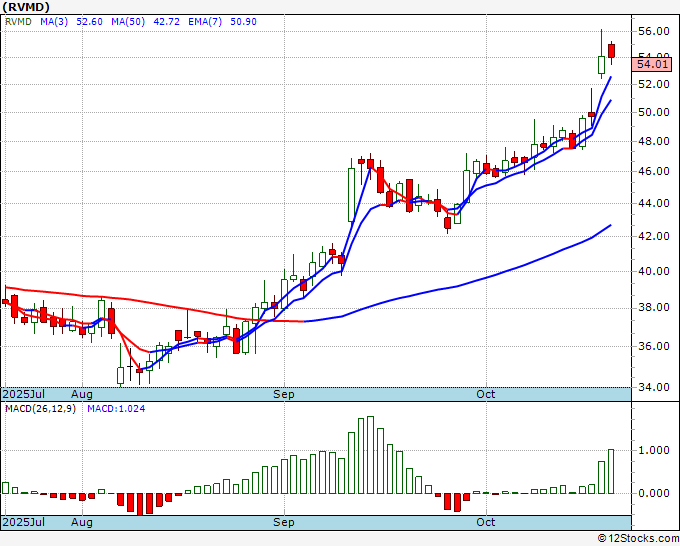The width and height of the screenshot is (680, 546).
Task: Click the Sep marker on the price timeline
Action: pos(284,394)
